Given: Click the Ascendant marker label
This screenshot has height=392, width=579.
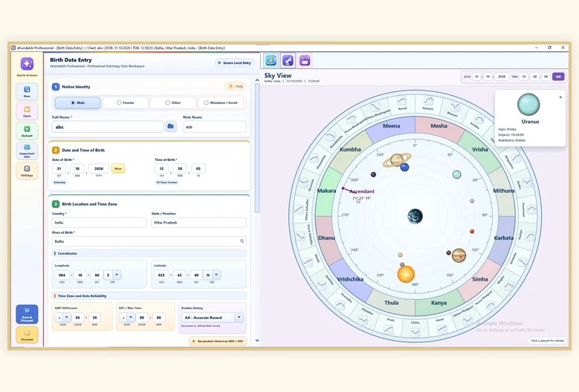Looking at the screenshot, I should point(362,191).
